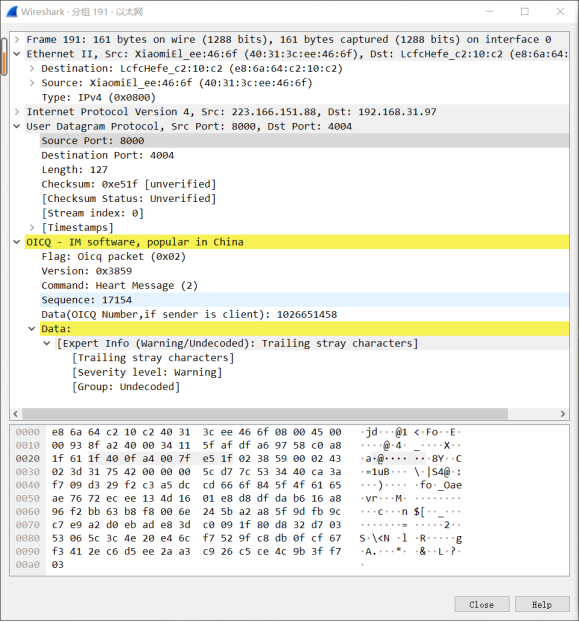Click horizontal scrollbar left arrow
Image resolution: width=579 pixels, height=622 pixels.
(x=15, y=414)
